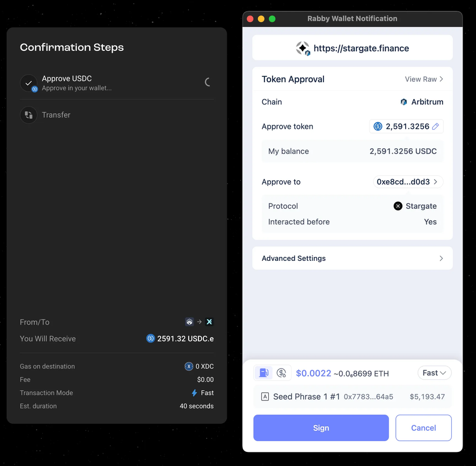The image size is (476, 466).
Task: Select the gas pump fee icon
Action: click(x=263, y=373)
